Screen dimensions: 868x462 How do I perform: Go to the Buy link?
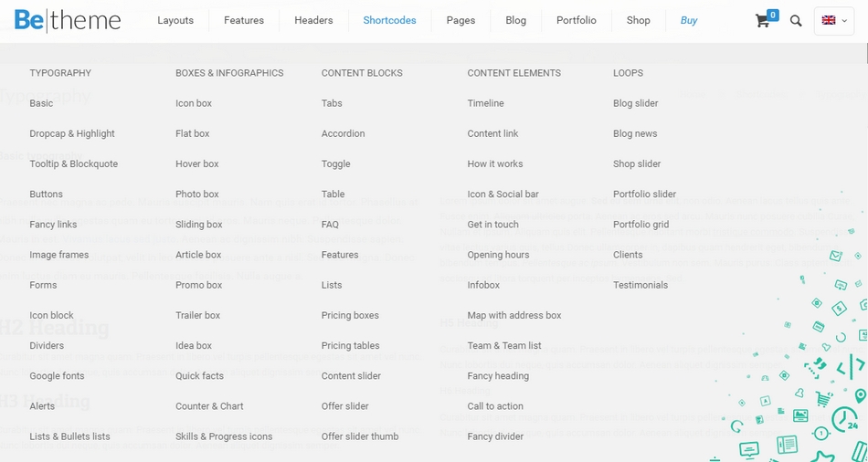tap(689, 20)
